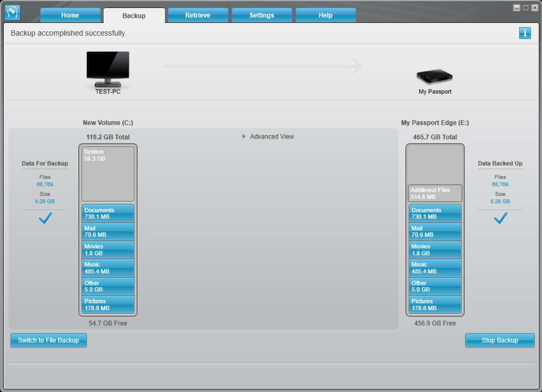The width and height of the screenshot is (542, 392).
Task: Select Music category on New Volume (C:)
Action: tap(108, 268)
